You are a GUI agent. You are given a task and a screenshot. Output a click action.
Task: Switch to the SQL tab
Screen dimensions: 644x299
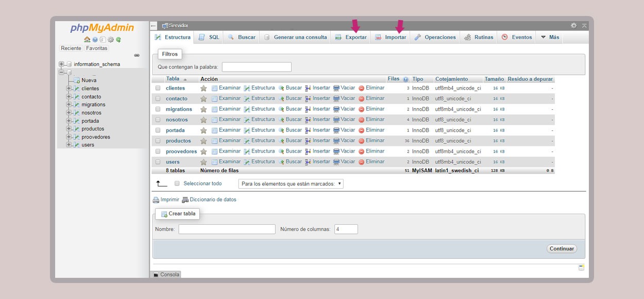pyautogui.click(x=209, y=37)
